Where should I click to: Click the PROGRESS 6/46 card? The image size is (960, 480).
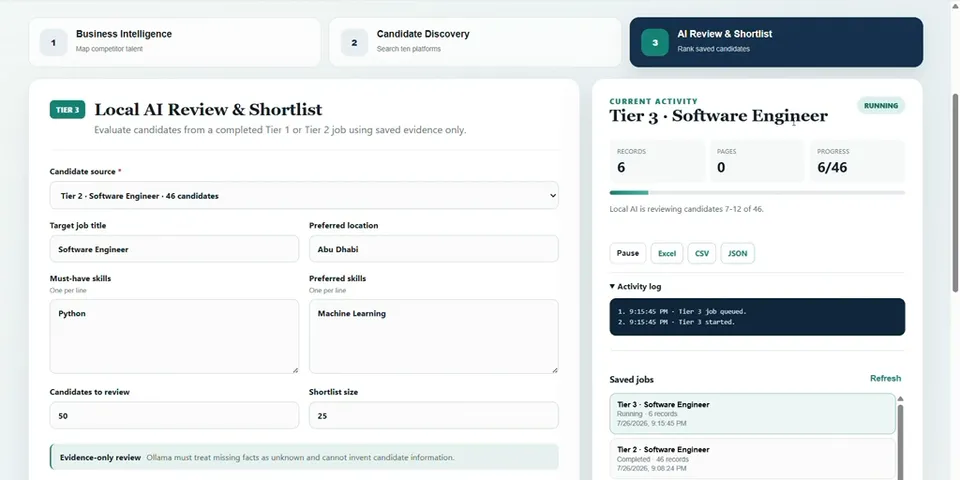click(x=857, y=161)
